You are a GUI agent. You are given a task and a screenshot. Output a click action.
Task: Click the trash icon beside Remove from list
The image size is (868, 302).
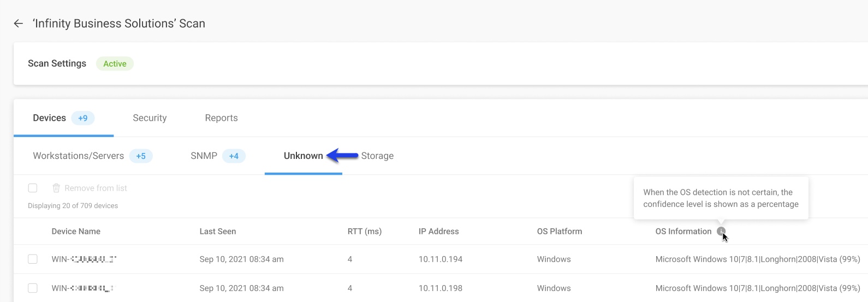click(56, 188)
